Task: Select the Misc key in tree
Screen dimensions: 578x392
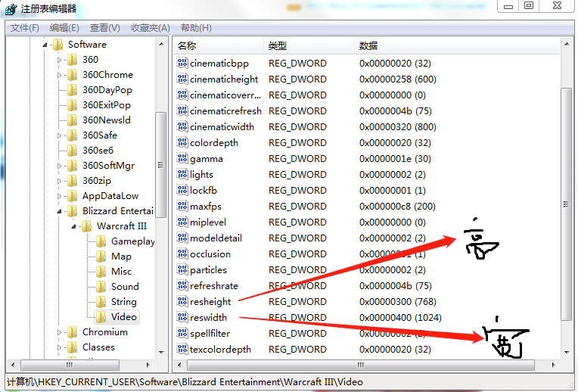Action: pyautogui.click(x=121, y=272)
